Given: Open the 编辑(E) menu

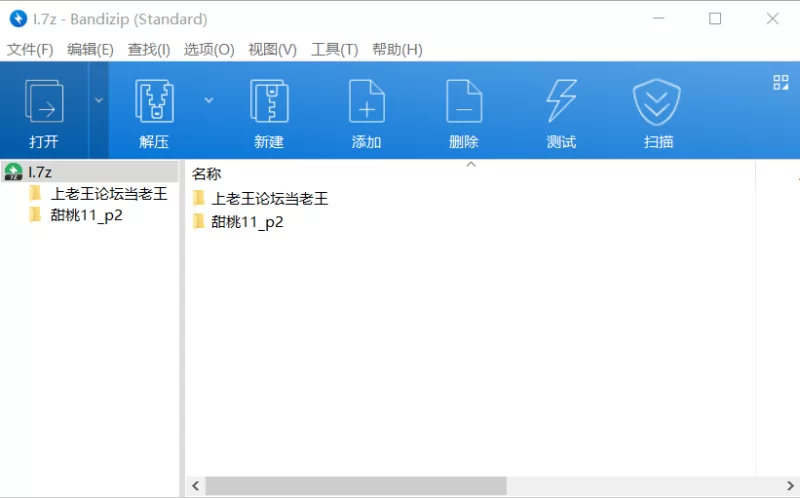Looking at the screenshot, I should [x=90, y=49].
